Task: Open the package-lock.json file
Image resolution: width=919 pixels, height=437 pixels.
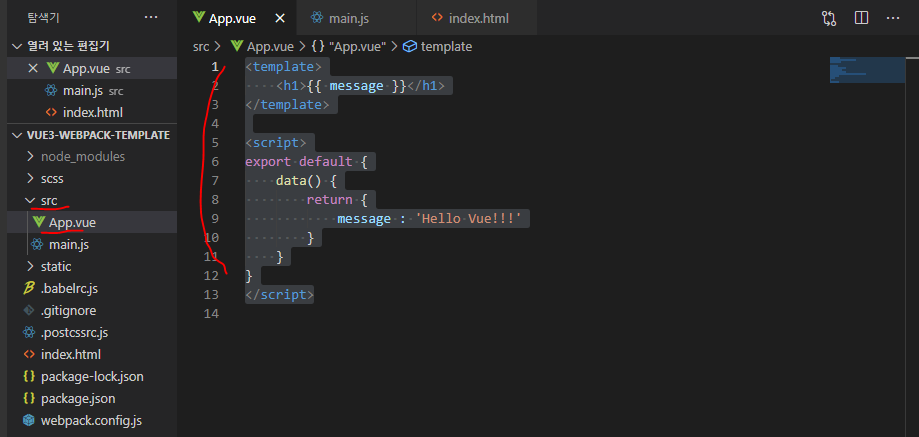Action: (92, 376)
